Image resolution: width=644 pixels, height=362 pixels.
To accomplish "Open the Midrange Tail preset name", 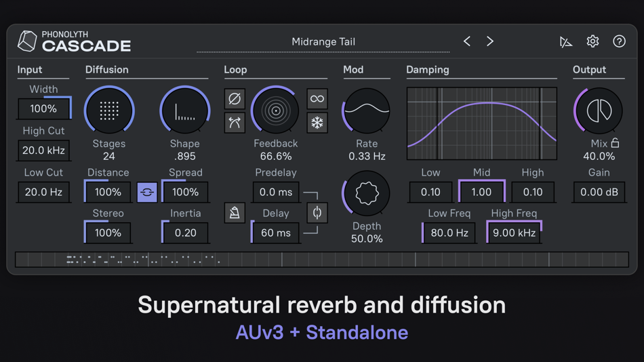I will point(323,42).
